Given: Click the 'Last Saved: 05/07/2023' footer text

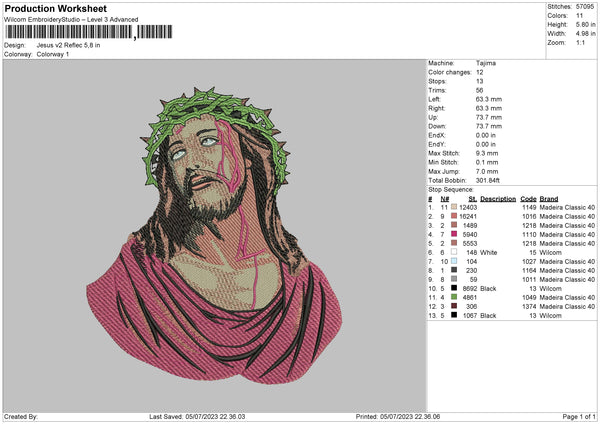Looking at the screenshot, I should pos(197,416).
